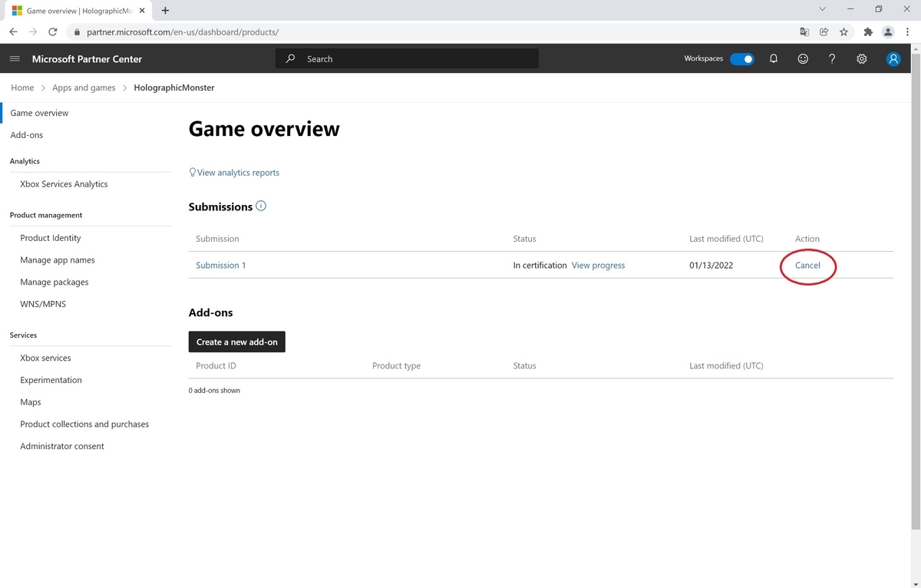Open the tab search dropdown arrow
The height and width of the screenshot is (588, 921).
click(823, 9)
